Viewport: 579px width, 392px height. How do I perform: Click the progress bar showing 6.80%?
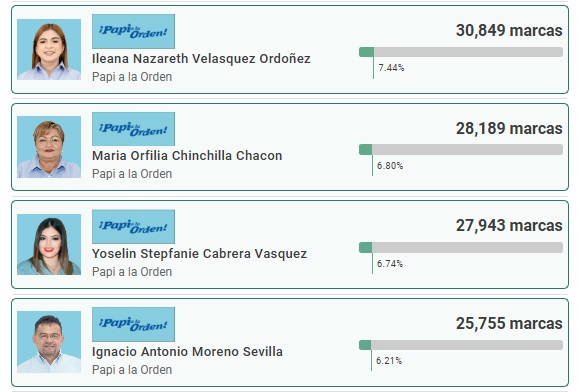pos(461,149)
